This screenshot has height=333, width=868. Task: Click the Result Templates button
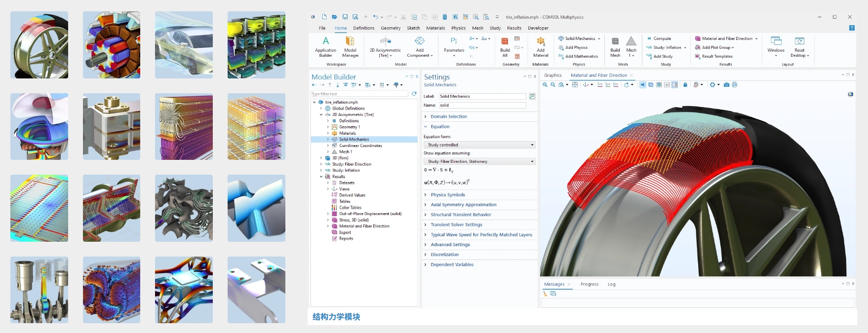coord(713,56)
